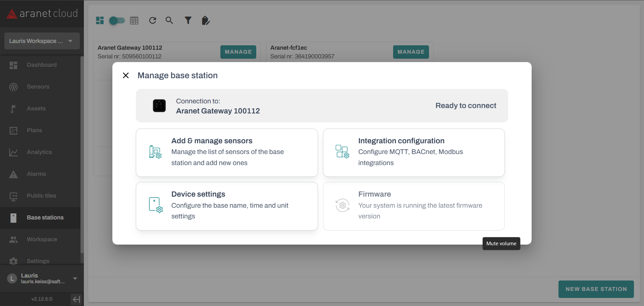Click Manage for Aranet-fcf1ec

[411, 52]
